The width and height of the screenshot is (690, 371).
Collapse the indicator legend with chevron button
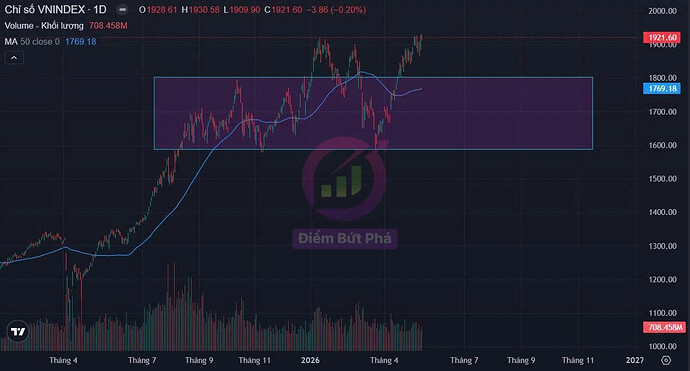pyautogui.click(x=14, y=58)
